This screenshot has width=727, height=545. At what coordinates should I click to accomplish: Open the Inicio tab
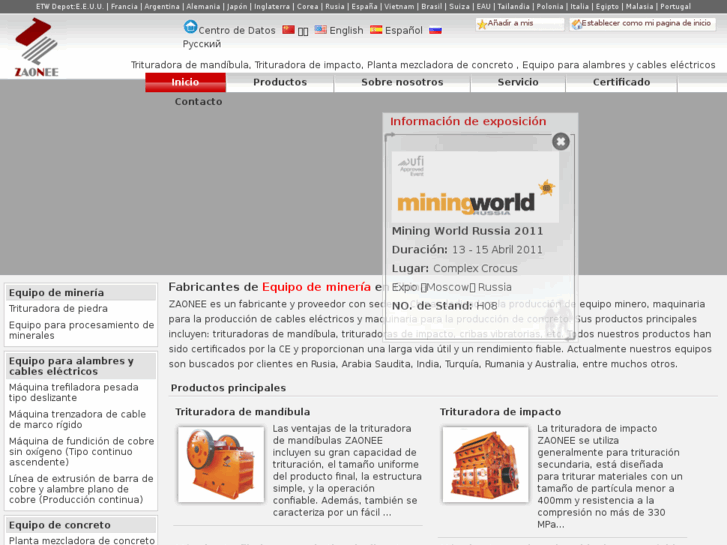185,82
